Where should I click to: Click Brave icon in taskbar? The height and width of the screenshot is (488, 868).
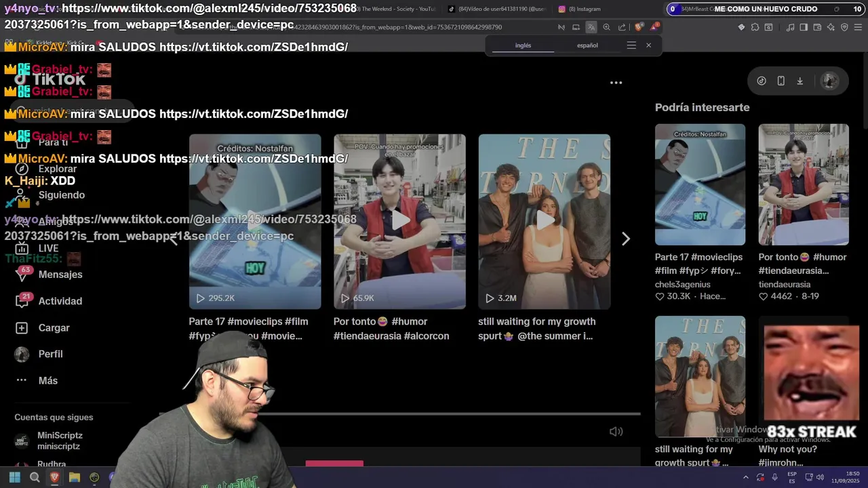[54, 477]
